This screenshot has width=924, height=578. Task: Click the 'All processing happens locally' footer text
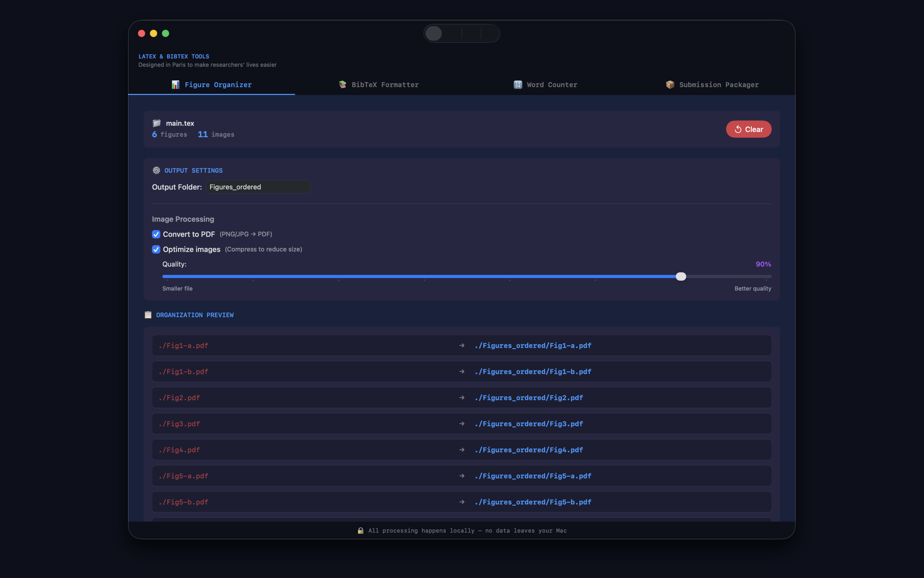click(x=467, y=530)
